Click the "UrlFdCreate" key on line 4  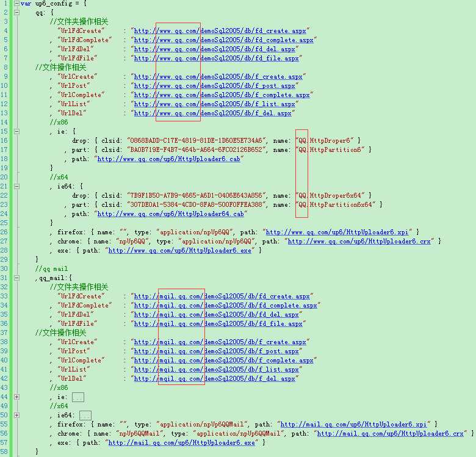81,31
